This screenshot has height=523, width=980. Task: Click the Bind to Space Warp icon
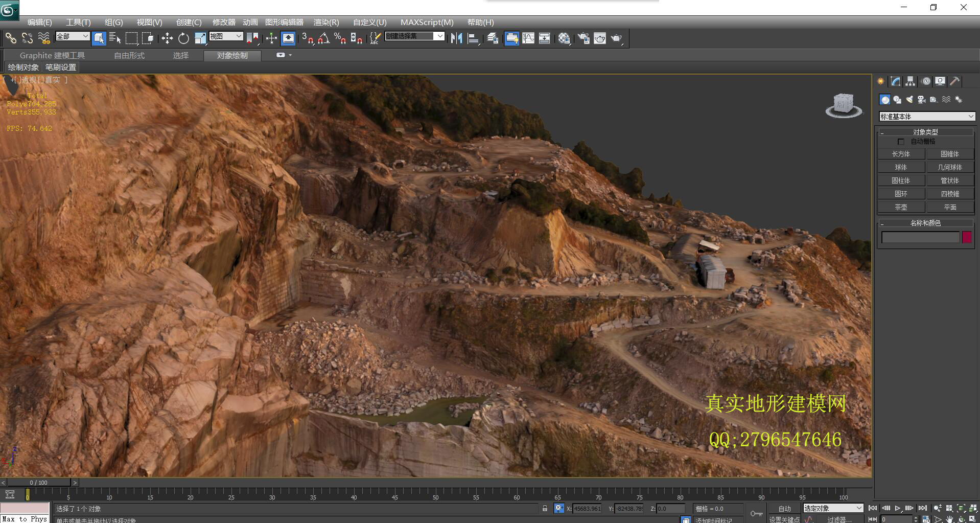(44, 38)
